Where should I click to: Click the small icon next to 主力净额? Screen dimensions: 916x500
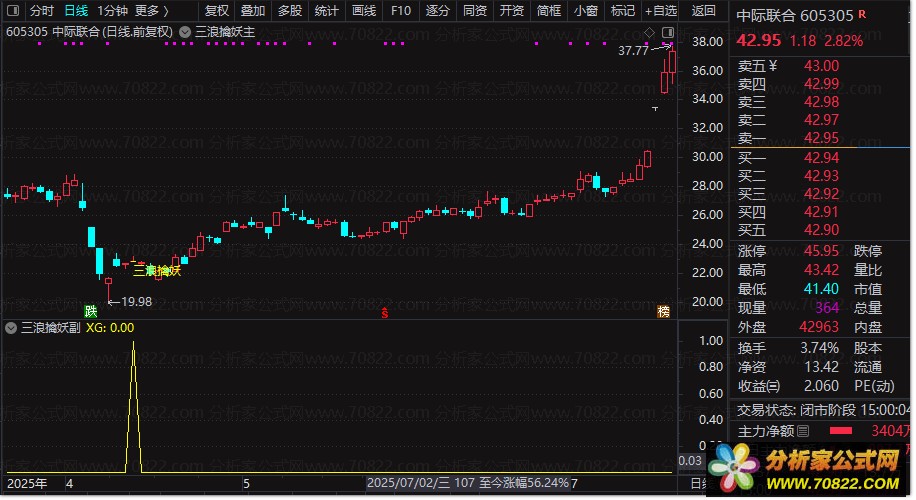click(x=803, y=431)
